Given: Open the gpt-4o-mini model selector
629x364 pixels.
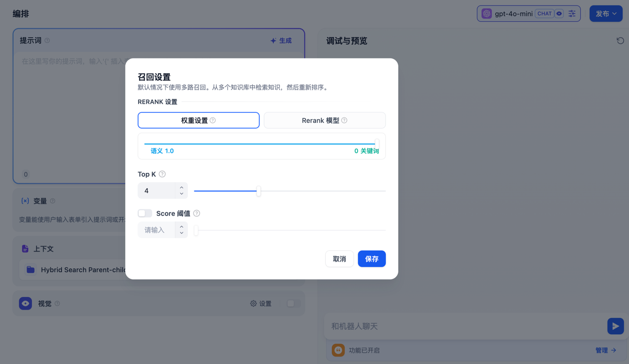Looking at the screenshot, I should [x=513, y=14].
